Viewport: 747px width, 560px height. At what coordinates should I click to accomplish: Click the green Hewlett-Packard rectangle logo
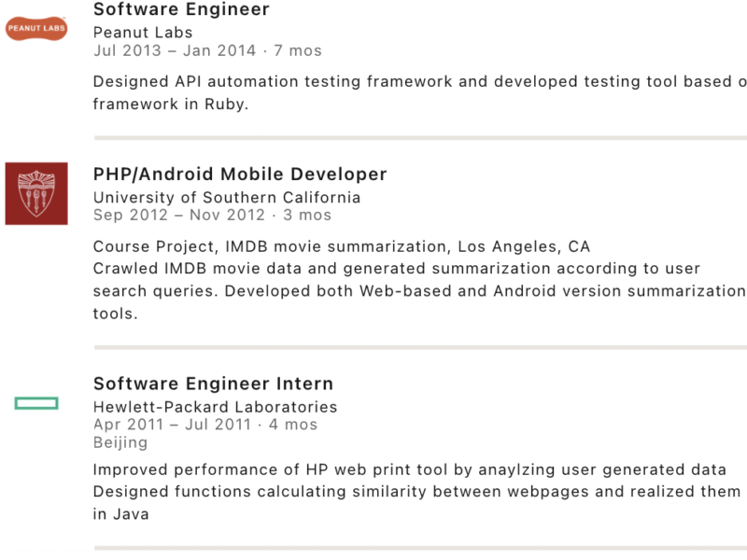[x=36, y=403]
